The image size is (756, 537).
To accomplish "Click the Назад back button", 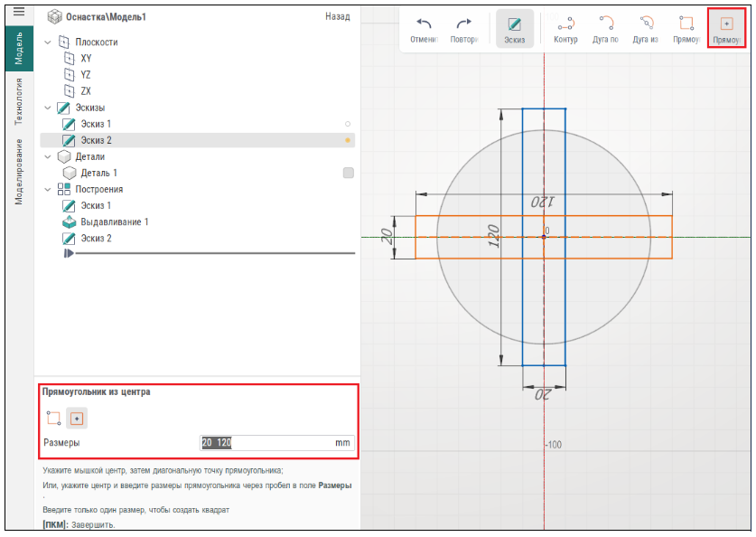I will click(x=337, y=17).
